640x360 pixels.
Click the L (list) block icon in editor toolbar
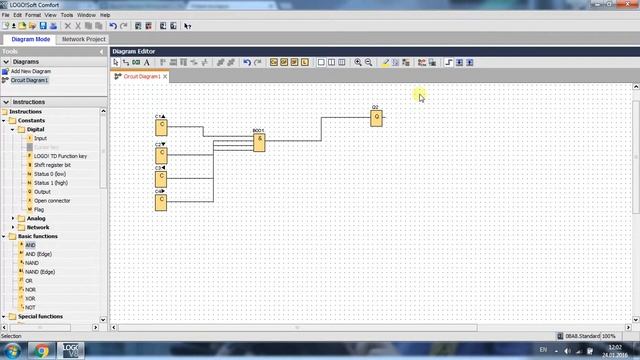[305, 62]
